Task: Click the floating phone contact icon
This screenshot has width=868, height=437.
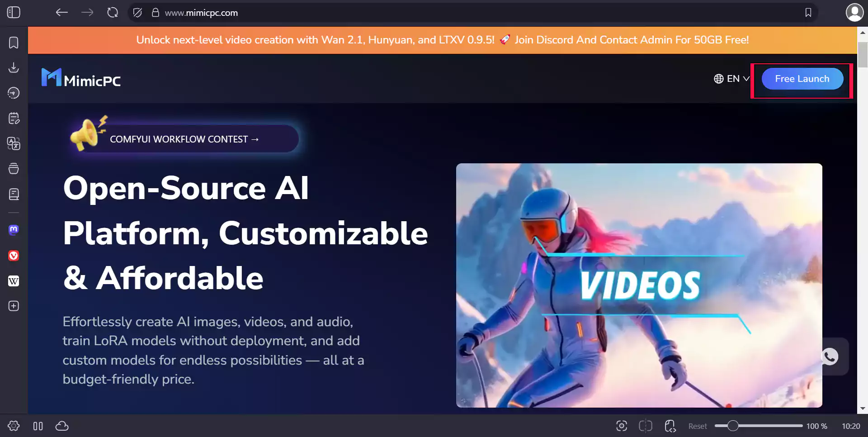Action: [x=830, y=356]
